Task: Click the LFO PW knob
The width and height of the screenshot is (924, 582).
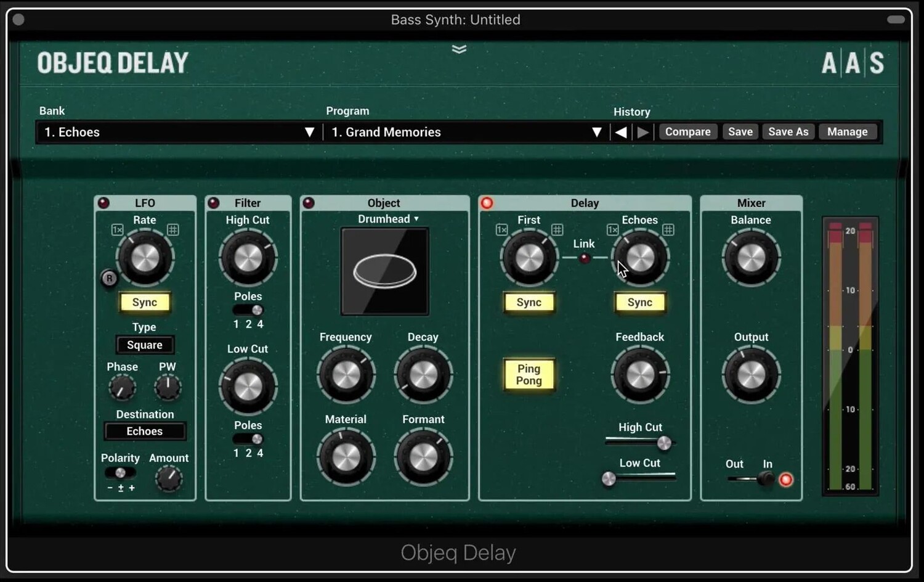Action: coord(168,388)
